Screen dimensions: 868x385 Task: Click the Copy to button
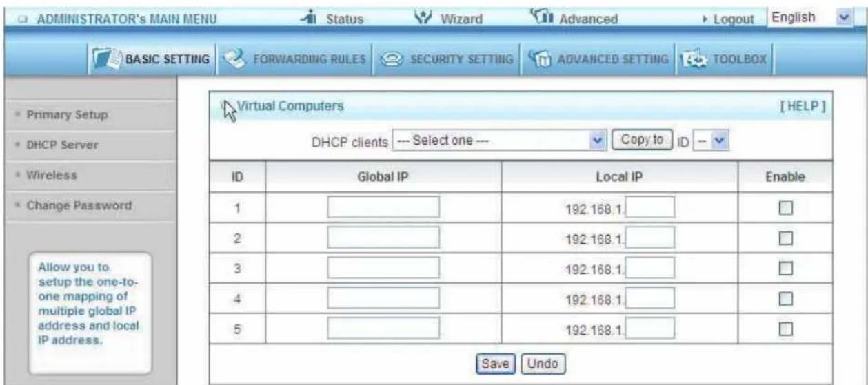(x=640, y=141)
